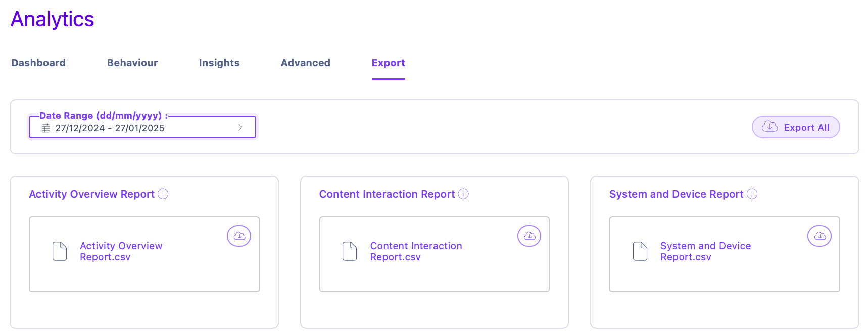Click the Activity Overview Report card heading
868x336 pixels.
(x=92, y=194)
